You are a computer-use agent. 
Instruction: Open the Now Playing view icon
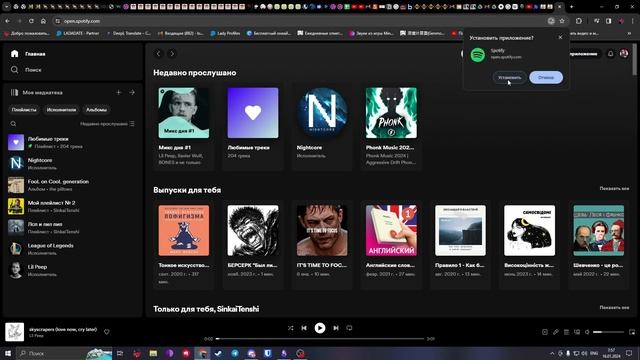[545, 332]
